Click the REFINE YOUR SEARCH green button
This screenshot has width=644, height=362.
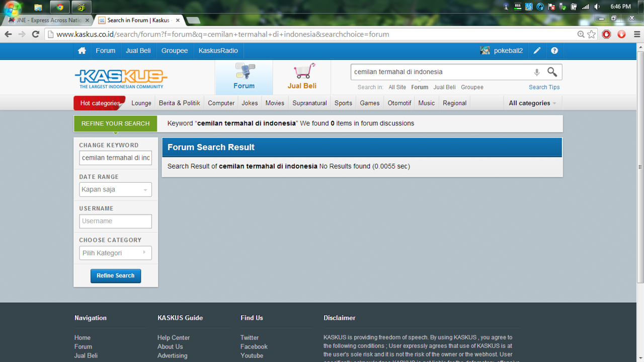115,123
